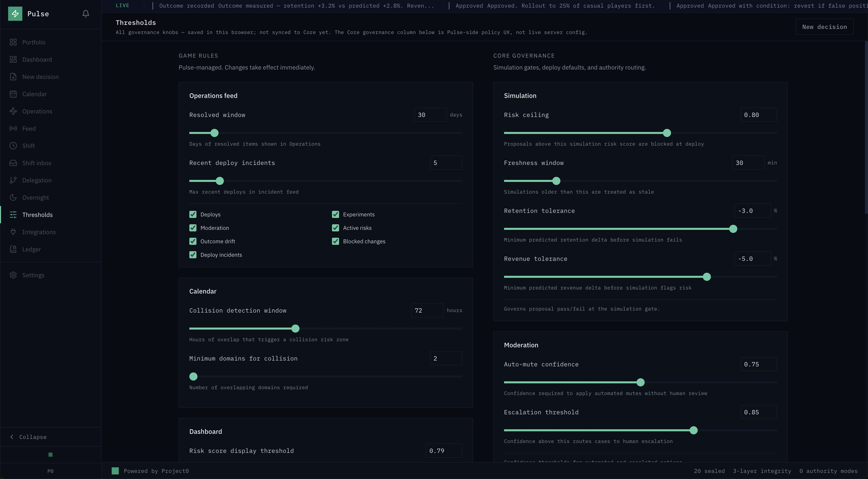Image resolution: width=868 pixels, height=479 pixels.
Task: Click the Dashboard icon in sidebar
Action: pyautogui.click(x=13, y=60)
